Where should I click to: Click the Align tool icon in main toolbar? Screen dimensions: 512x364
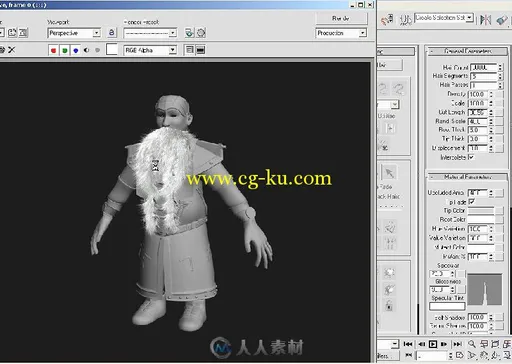coord(502,20)
